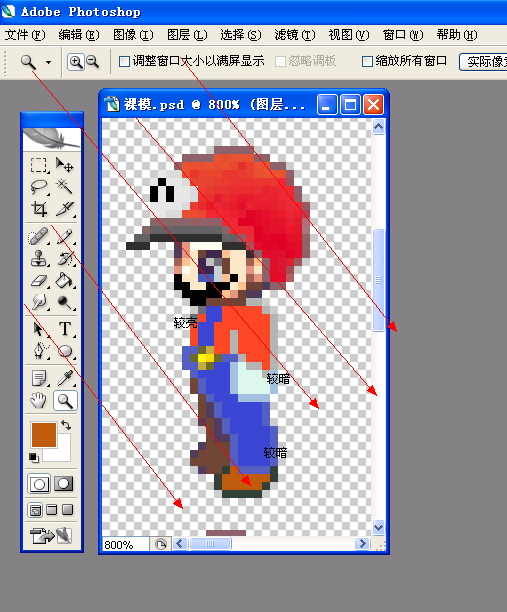Click the scroll left arrow

pos(180,544)
